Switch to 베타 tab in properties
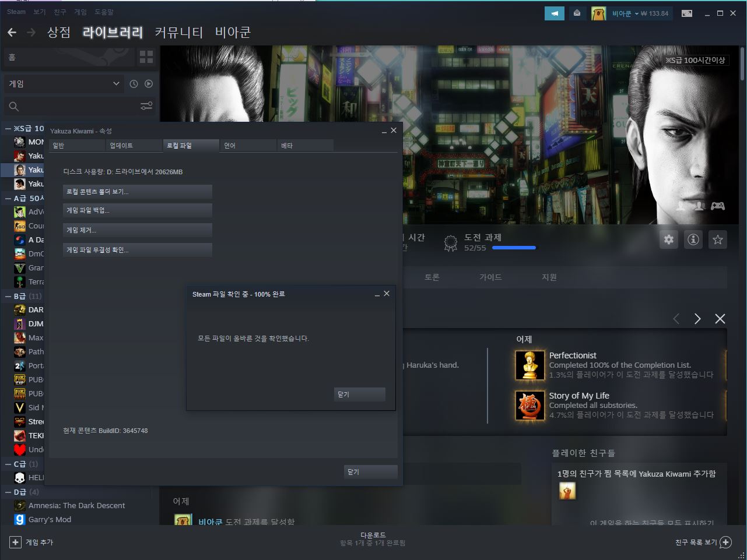The height and width of the screenshot is (560, 747). [x=305, y=146]
